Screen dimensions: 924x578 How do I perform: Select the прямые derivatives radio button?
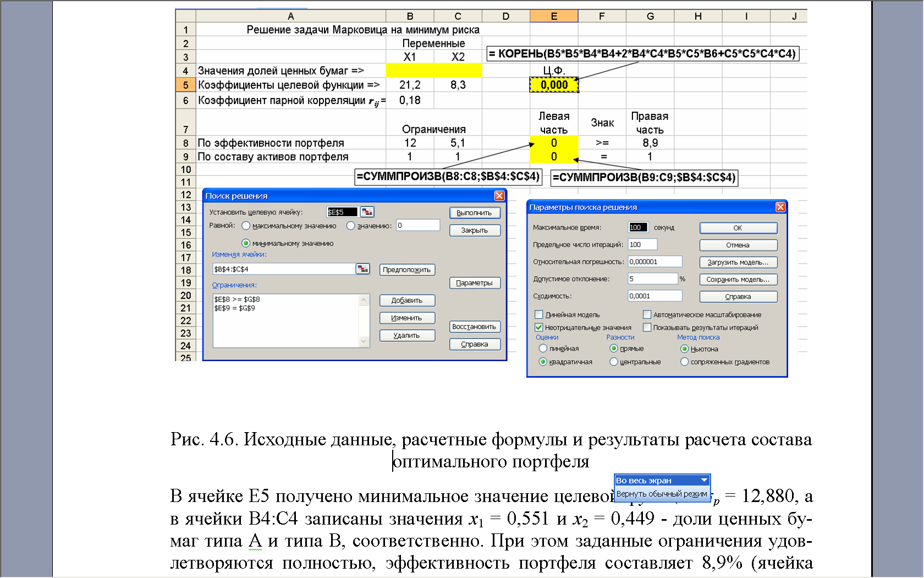click(614, 348)
